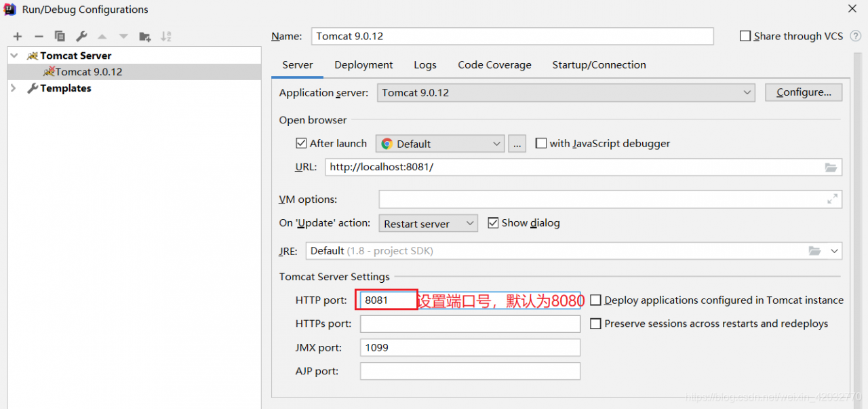
Task: Click the browser ellipsis button
Action: [517, 144]
